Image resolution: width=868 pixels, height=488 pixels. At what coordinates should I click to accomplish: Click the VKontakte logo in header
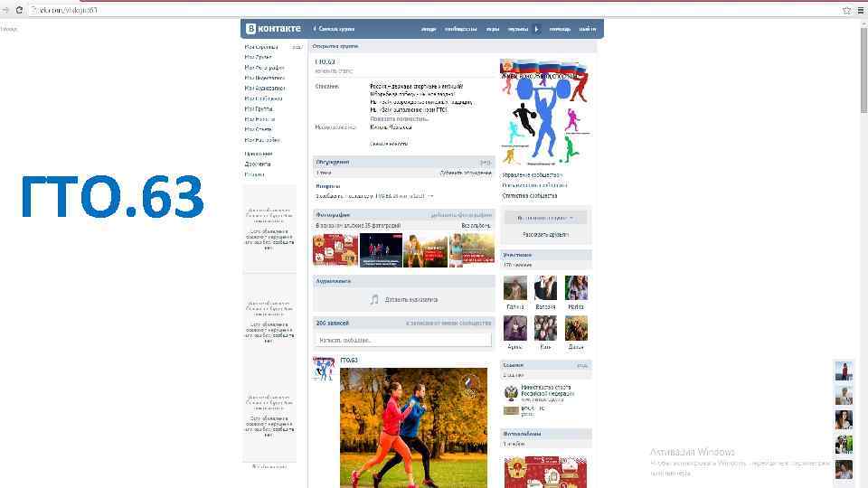coord(273,29)
